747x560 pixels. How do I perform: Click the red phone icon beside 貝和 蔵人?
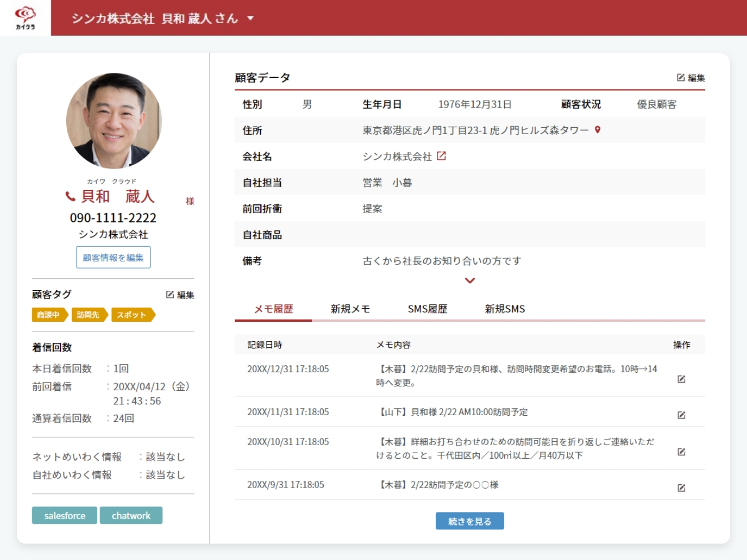click(70, 196)
